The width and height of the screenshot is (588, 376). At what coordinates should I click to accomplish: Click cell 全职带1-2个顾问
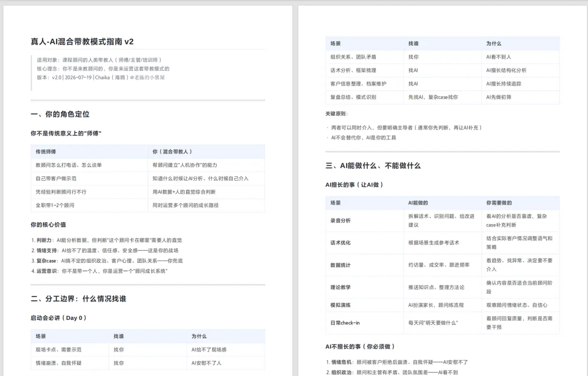pyautogui.click(x=55, y=206)
